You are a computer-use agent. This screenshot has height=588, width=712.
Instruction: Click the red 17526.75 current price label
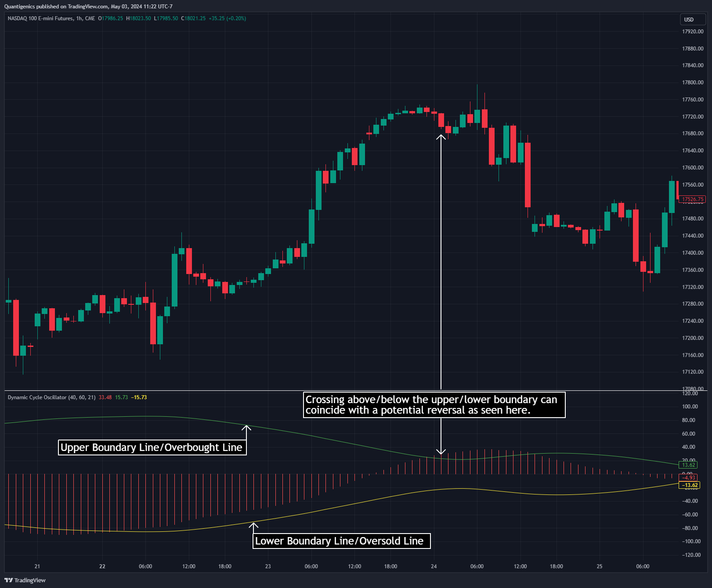(692, 199)
